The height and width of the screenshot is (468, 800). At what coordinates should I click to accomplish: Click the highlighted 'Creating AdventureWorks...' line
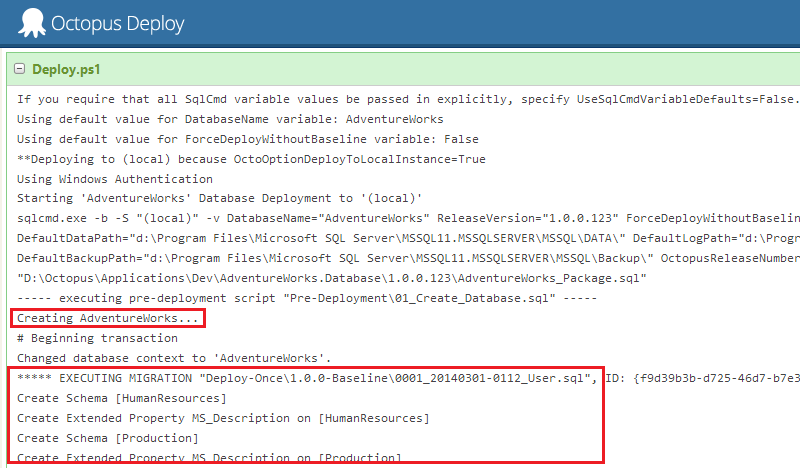click(x=107, y=318)
